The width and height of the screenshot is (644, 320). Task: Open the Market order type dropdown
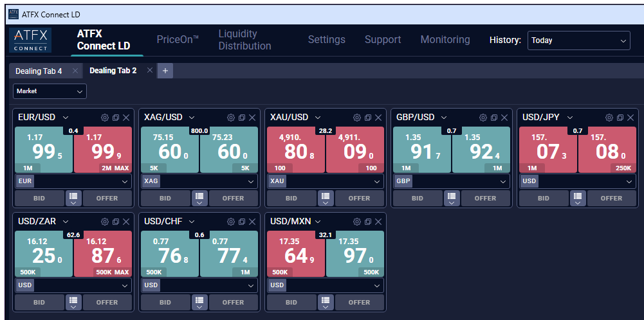[x=50, y=91]
